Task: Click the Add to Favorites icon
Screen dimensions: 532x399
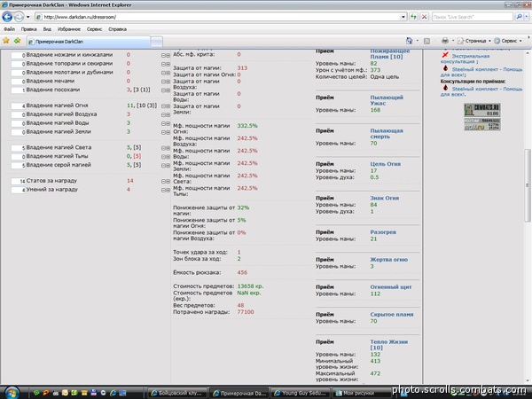Action: click(17, 41)
